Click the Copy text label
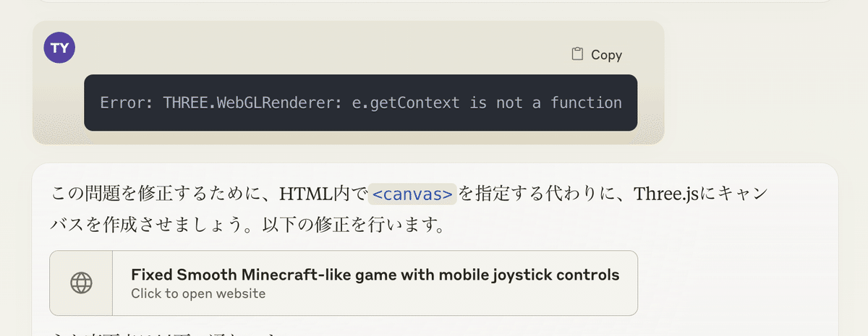 click(606, 54)
